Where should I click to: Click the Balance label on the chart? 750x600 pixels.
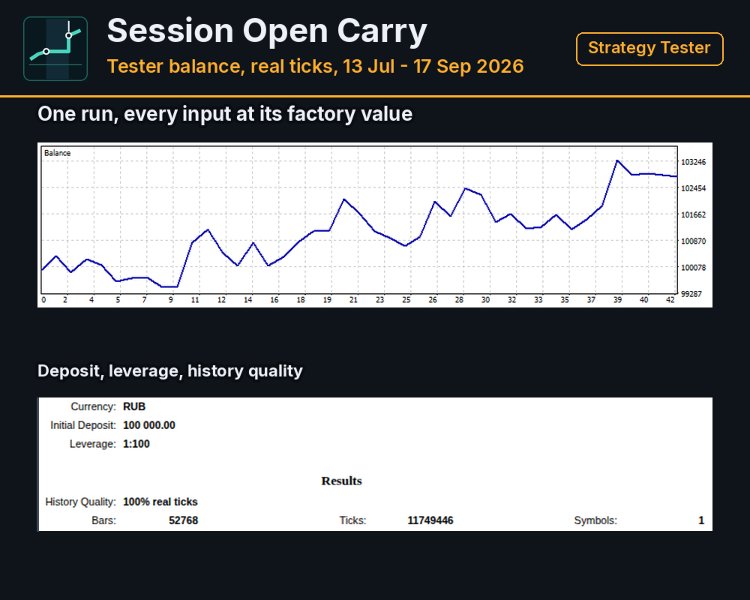coord(57,153)
